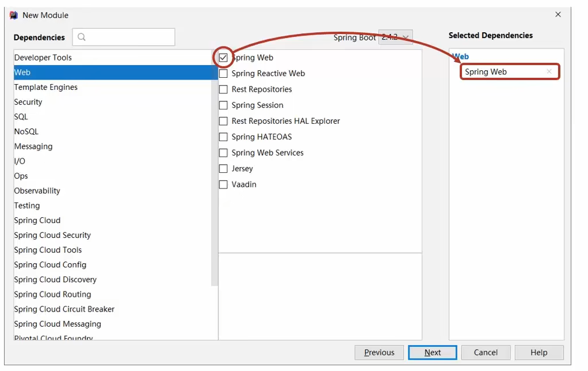The width and height of the screenshot is (588, 371).
Task: Select Developer Tools category
Action: point(113,58)
